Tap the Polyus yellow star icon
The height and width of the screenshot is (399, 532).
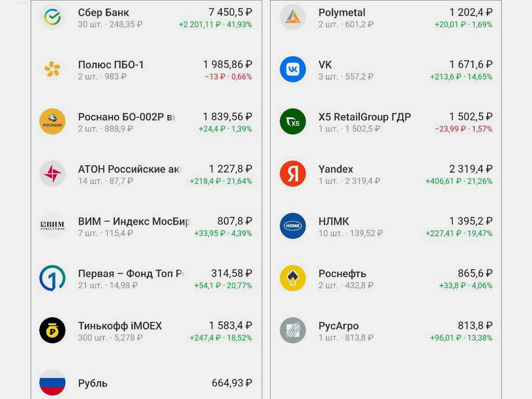coord(52,69)
